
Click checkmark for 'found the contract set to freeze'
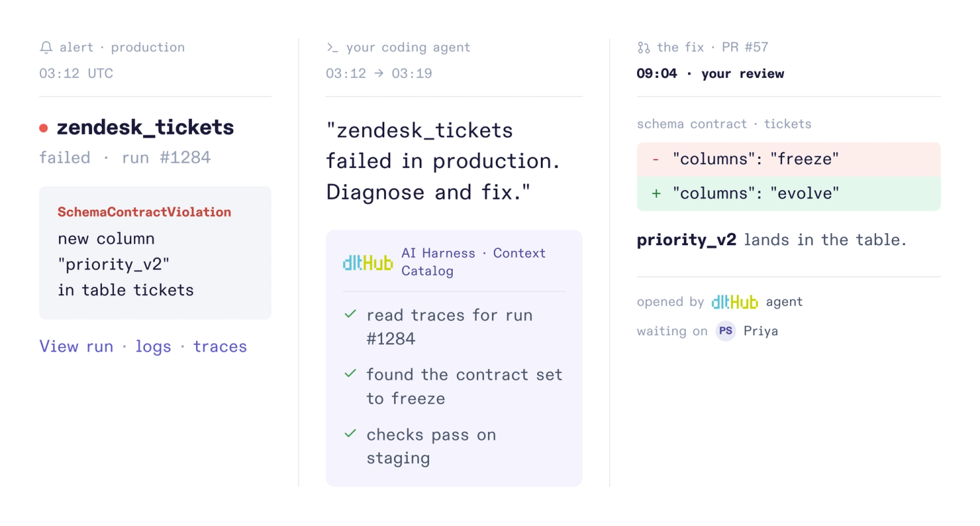(350, 374)
